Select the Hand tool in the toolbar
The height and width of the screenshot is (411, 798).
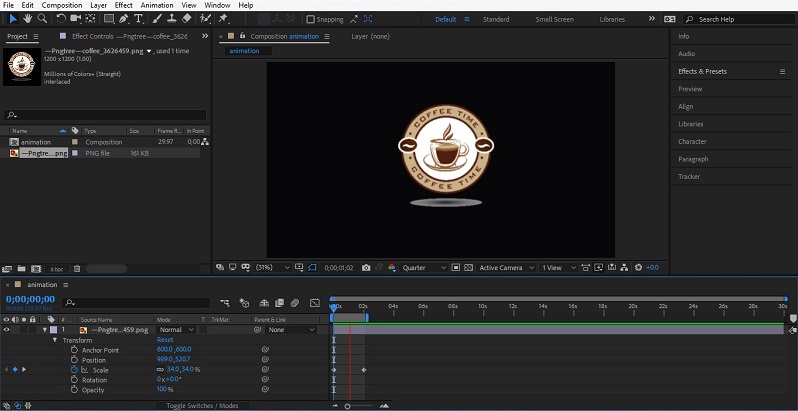(27, 18)
